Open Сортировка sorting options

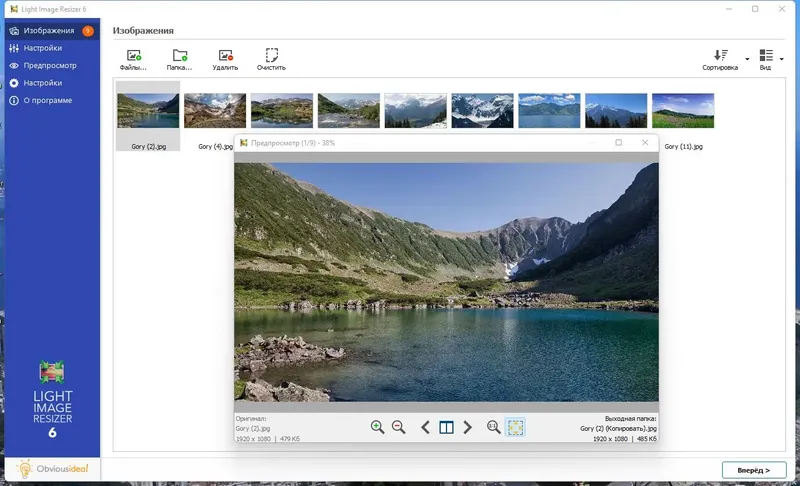tap(720, 60)
